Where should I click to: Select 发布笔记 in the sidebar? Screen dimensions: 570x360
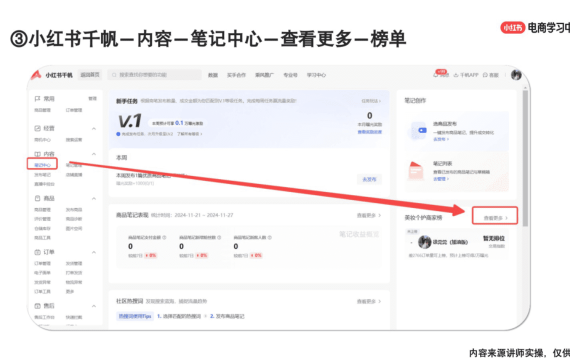click(x=42, y=175)
